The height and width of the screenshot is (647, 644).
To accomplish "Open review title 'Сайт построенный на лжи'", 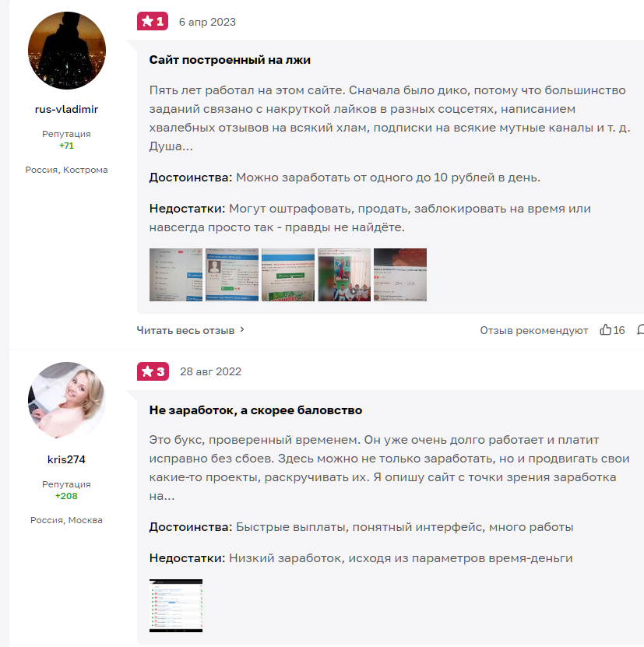I will point(230,60).
